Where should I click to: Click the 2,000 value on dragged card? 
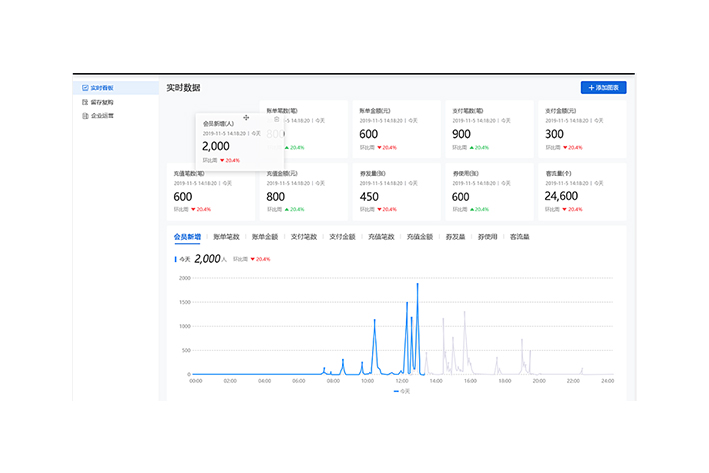(x=216, y=147)
